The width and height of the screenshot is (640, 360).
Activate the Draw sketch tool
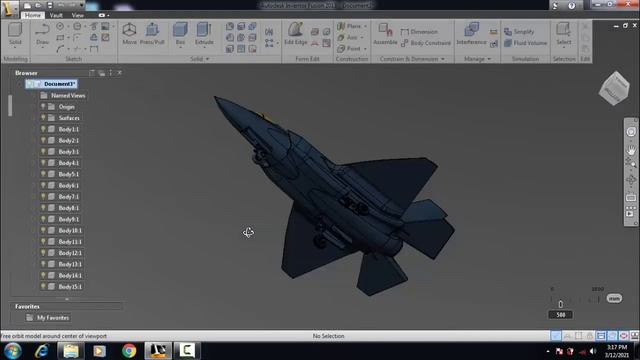tap(42, 34)
